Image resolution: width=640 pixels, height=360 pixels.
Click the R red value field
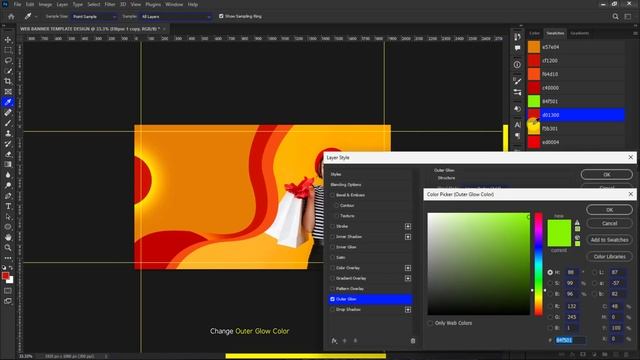coord(572,306)
